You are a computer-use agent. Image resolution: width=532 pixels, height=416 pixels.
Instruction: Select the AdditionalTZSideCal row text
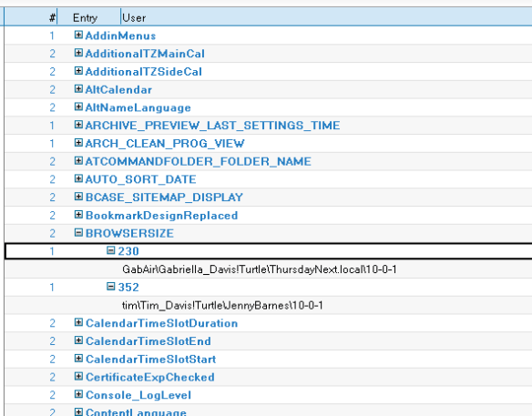[x=144, y=72]
